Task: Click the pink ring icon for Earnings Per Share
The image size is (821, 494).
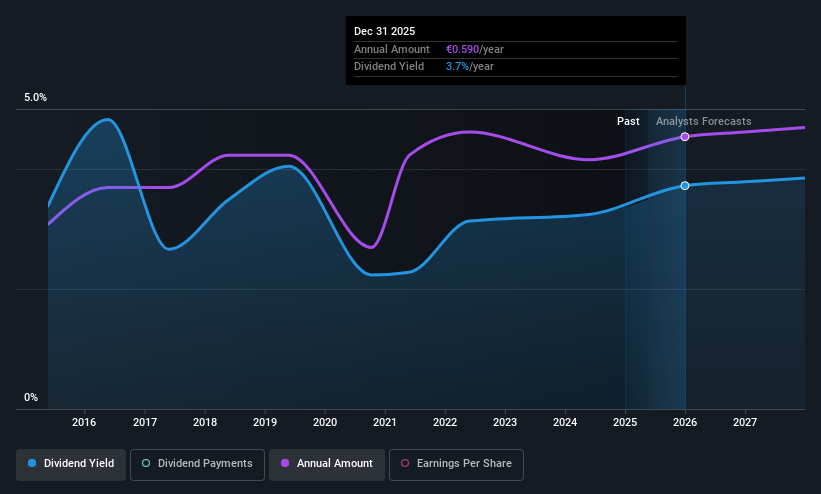Action: coord(405,463)
